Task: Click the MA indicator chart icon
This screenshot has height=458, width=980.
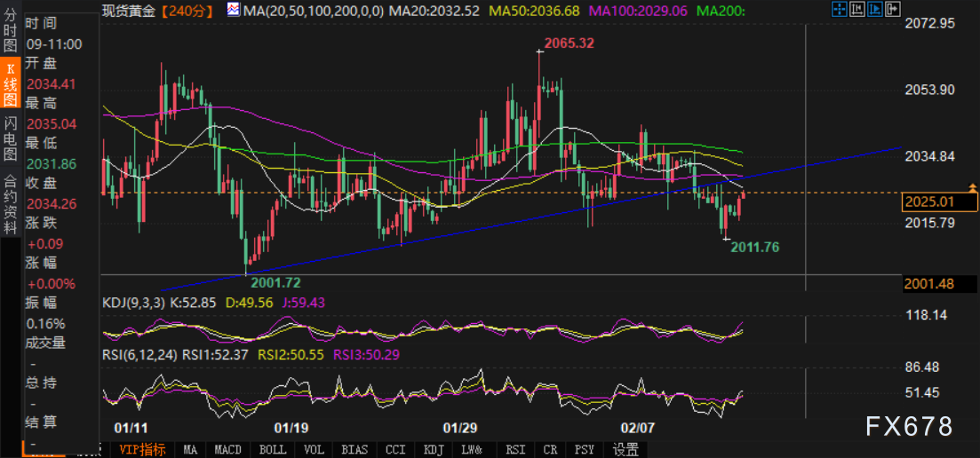Action: click(232, 11)
